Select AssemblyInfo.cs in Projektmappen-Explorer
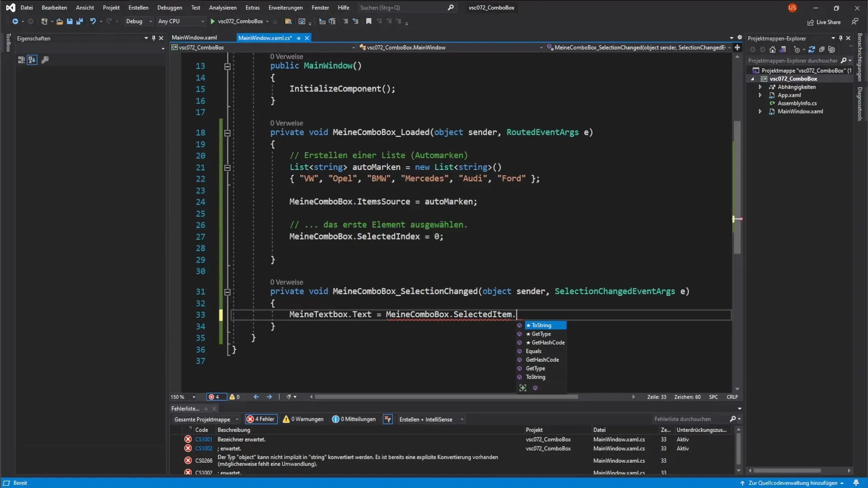Screen dimensions: 868x488 coord(797,103)
